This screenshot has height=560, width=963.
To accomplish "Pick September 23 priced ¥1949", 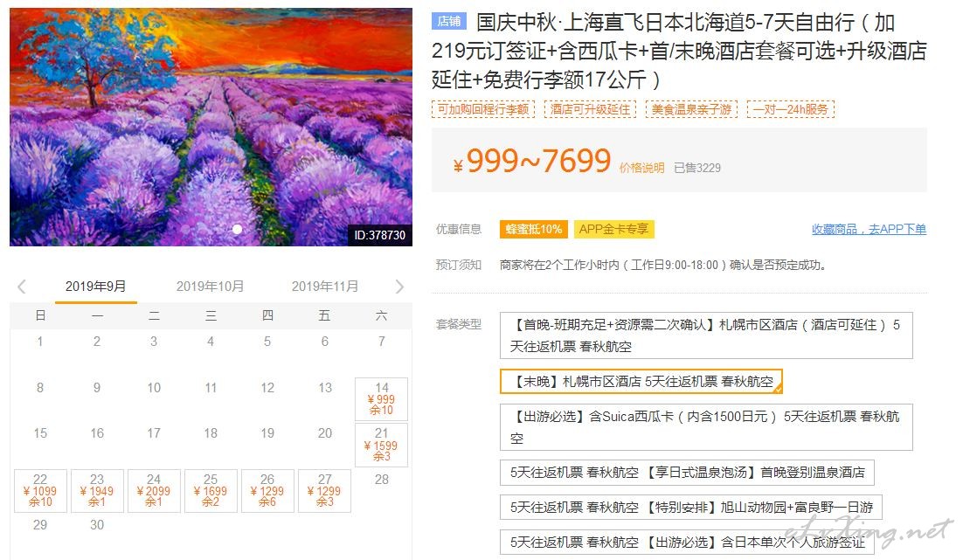I will tap(97, 491).
